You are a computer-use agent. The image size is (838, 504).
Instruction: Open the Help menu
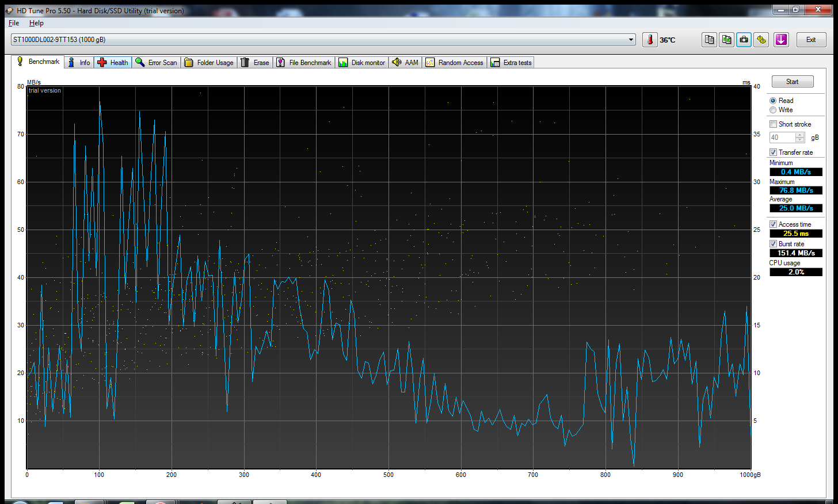click(36, 23)
